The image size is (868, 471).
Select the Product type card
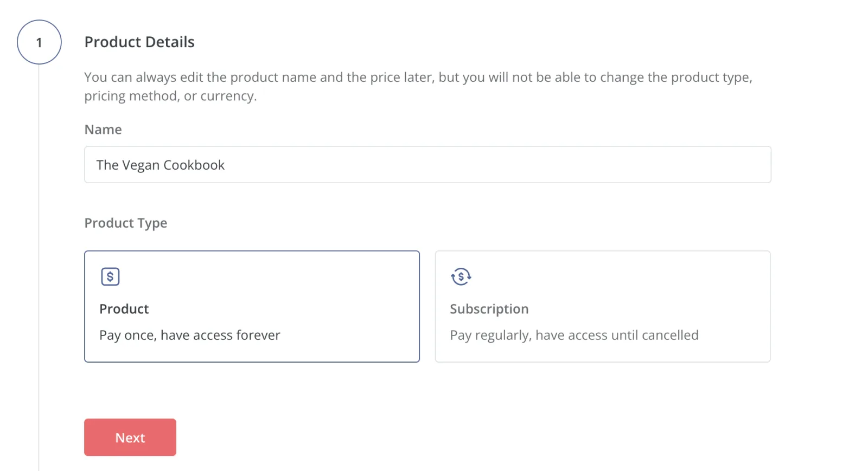coord(252,306)
